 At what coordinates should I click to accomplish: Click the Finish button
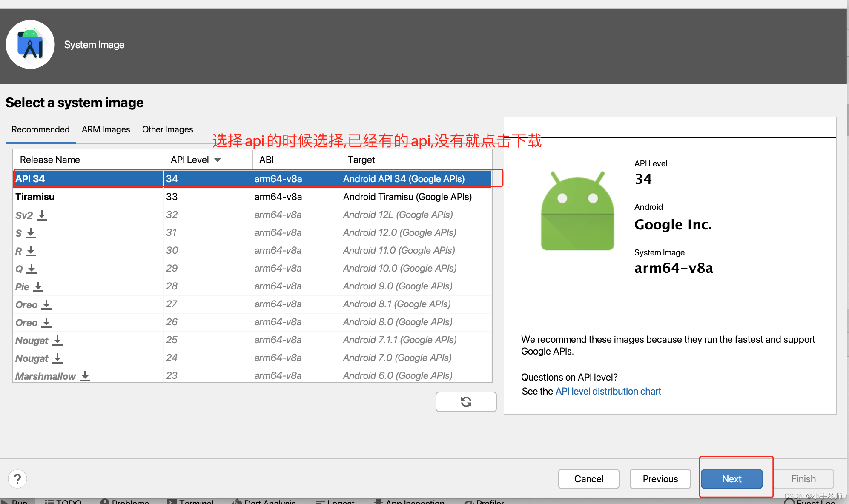click(x=803, y=479)
